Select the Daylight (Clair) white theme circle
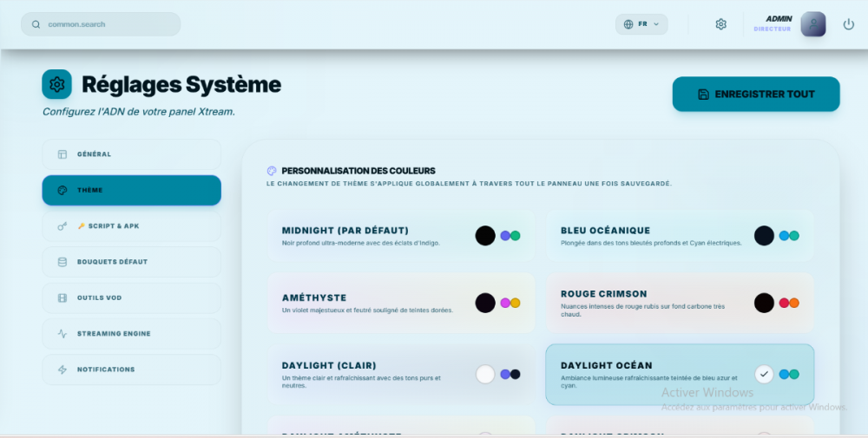Image resolution: width=868 pixels, height=438 pixels. (x=485, y=374)
